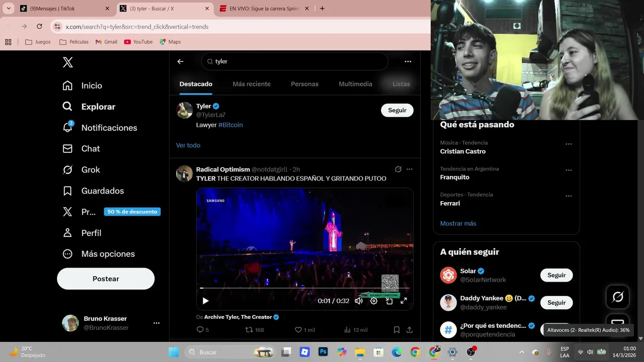Screen dimensions: 644x362
Task: Open account menu next to Bruno Krasser
Action: point(156,323)
